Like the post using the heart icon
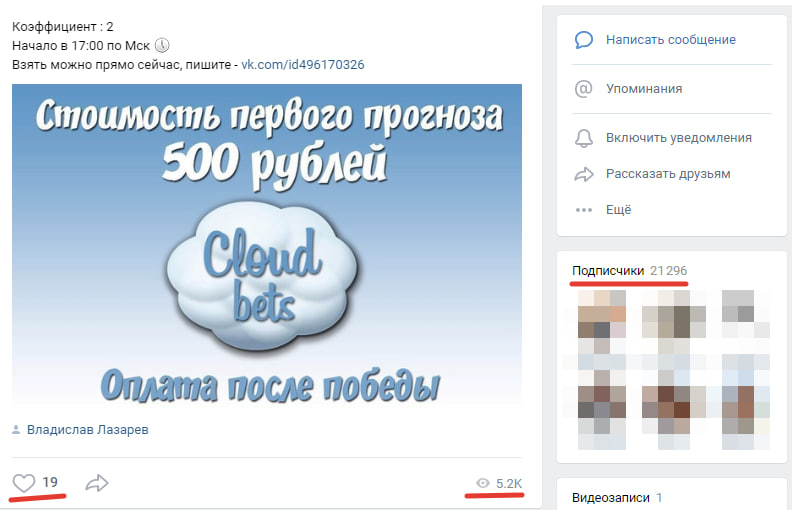Image resolution: width=792 pixels, height=513 pixels. pyautogui.click(x=23, y=483)
